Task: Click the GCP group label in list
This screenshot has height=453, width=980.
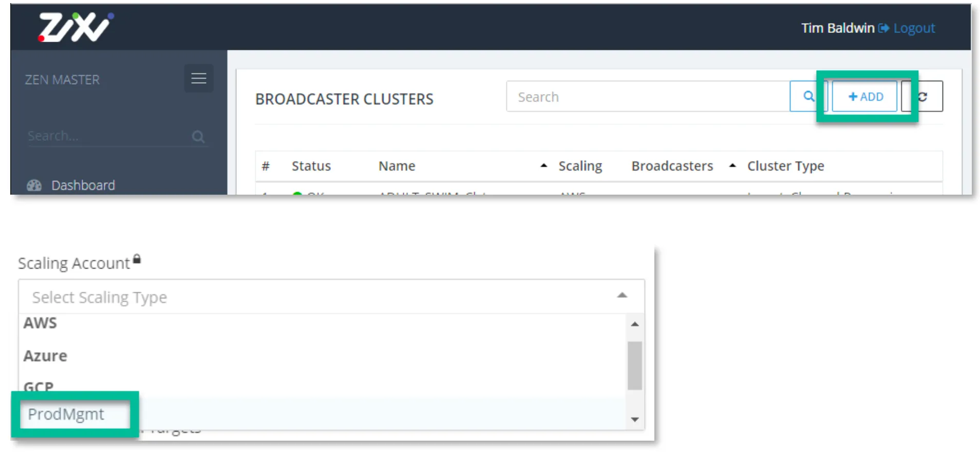Action: tap(39, 387)
